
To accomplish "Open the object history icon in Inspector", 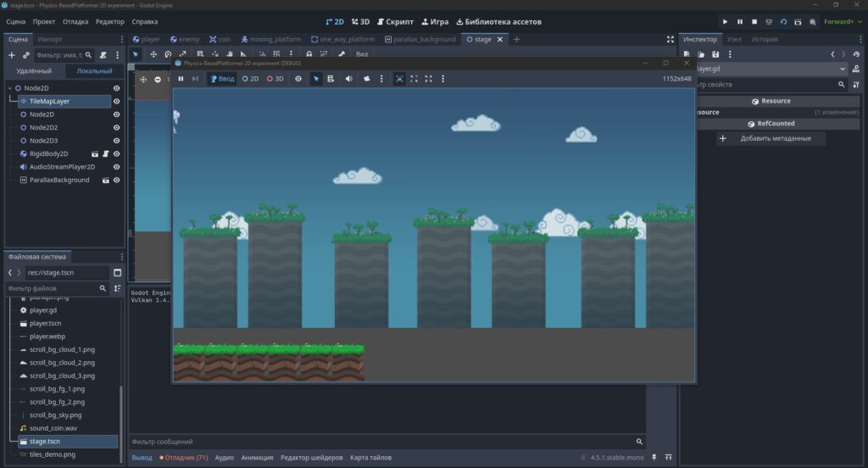I will point(856,54).
